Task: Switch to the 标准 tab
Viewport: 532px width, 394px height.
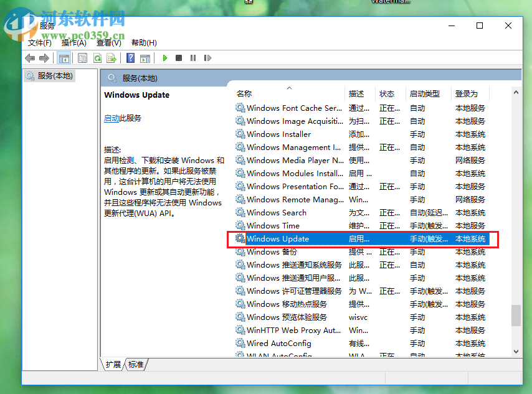Action: (x=136, y=365)
